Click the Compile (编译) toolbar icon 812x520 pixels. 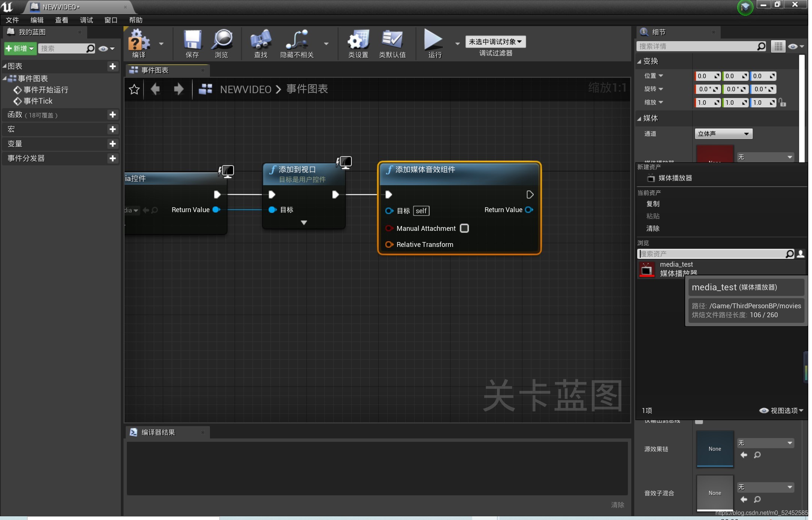pos(139,40)
